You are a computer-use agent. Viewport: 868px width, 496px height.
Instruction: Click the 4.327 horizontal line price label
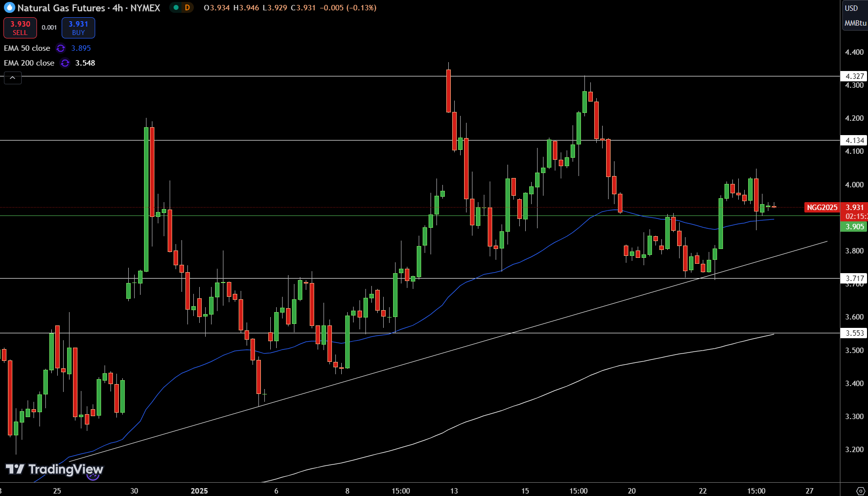pos(854,76)
